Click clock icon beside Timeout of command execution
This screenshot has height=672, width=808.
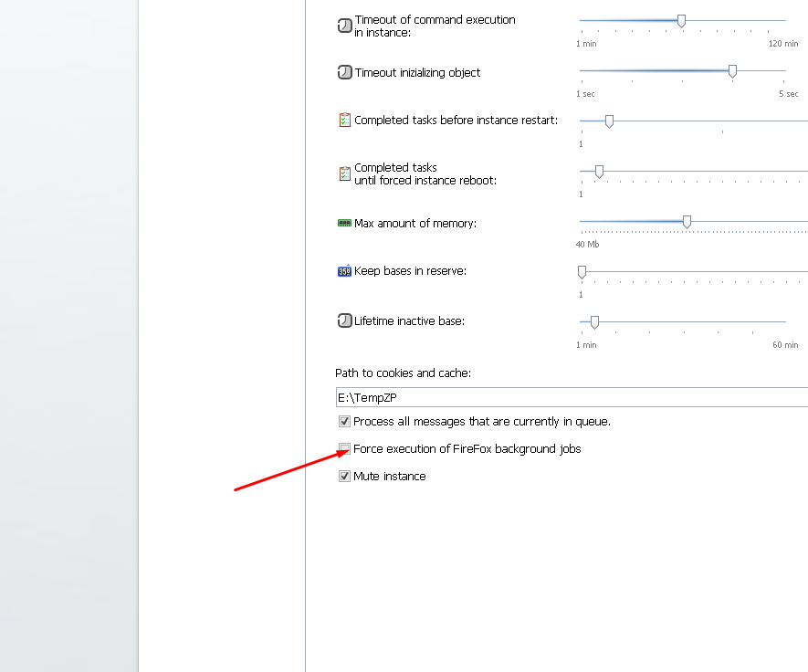coord(344,26)
